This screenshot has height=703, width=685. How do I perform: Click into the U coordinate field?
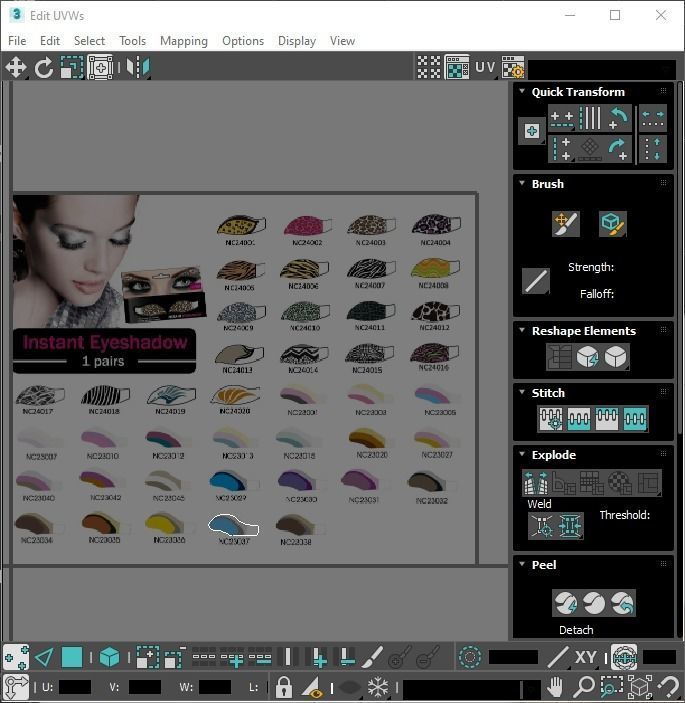[x=75, y=687]
